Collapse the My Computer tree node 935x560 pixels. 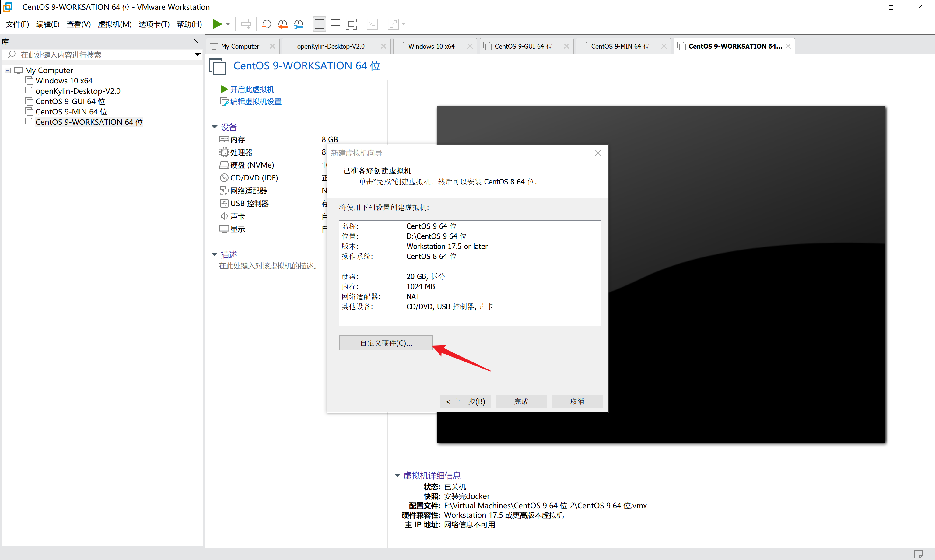tap(8, 71)
